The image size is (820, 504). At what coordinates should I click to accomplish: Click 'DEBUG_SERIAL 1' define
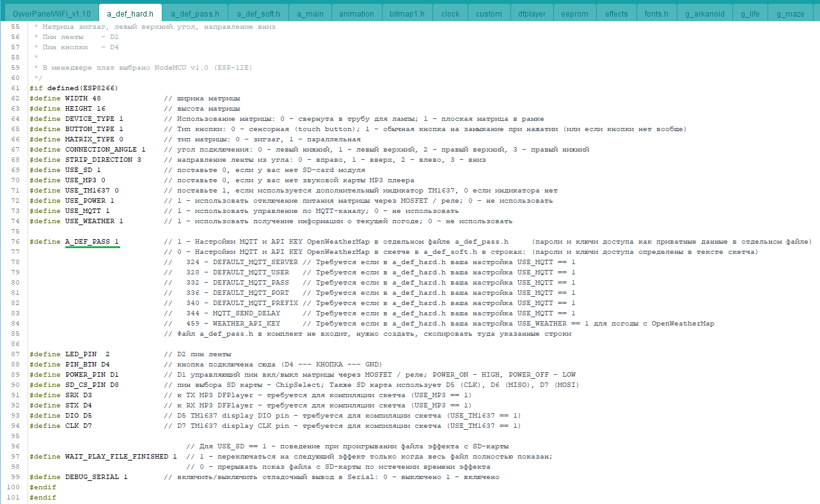[97, 477]
